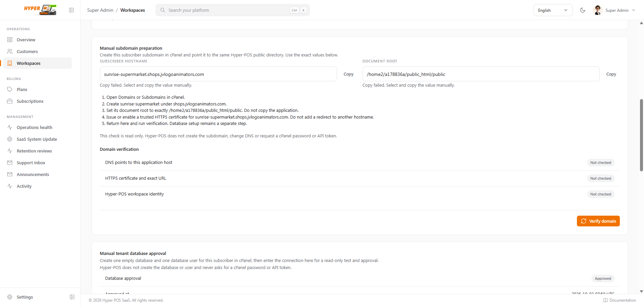
Task: Click the Support inbox envelope icon
Action: pyautogui.click(x=10, y=163)
